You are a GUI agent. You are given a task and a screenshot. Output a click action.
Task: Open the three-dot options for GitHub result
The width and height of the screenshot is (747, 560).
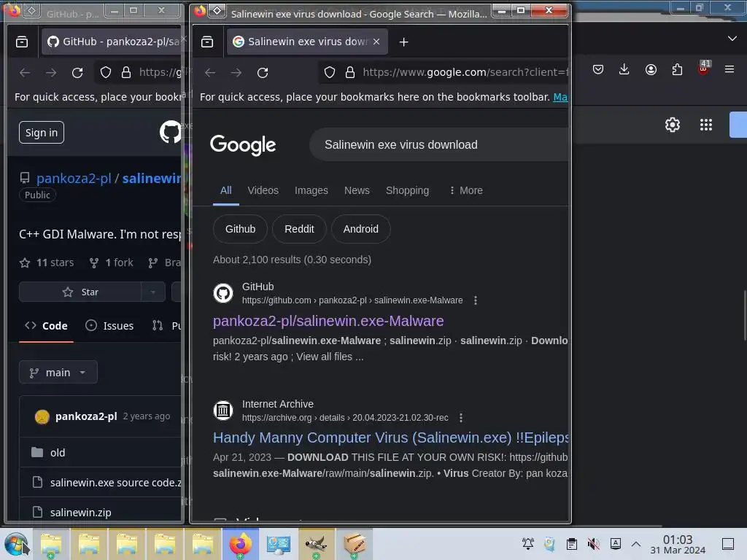click(x=476, y=300)
